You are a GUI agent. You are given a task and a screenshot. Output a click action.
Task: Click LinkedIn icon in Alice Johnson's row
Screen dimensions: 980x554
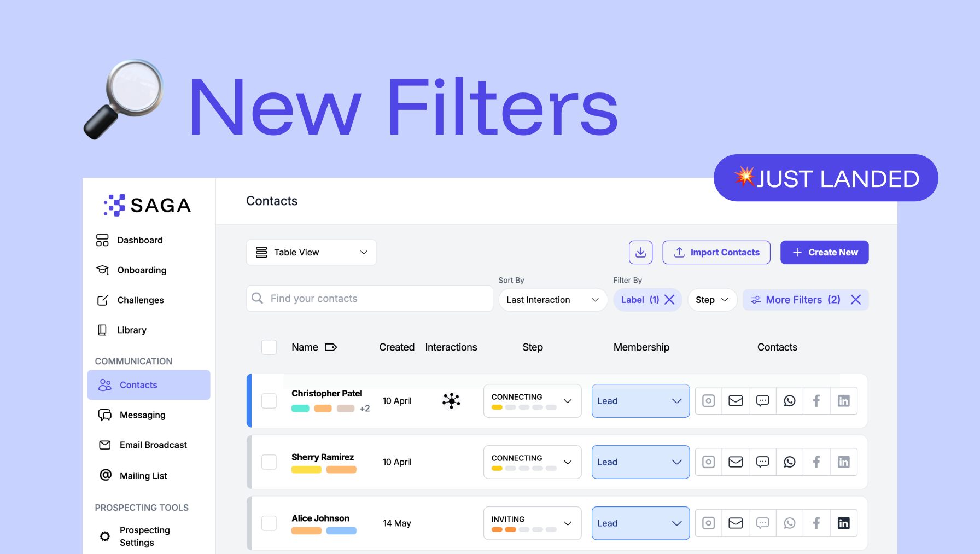point(843,523)
